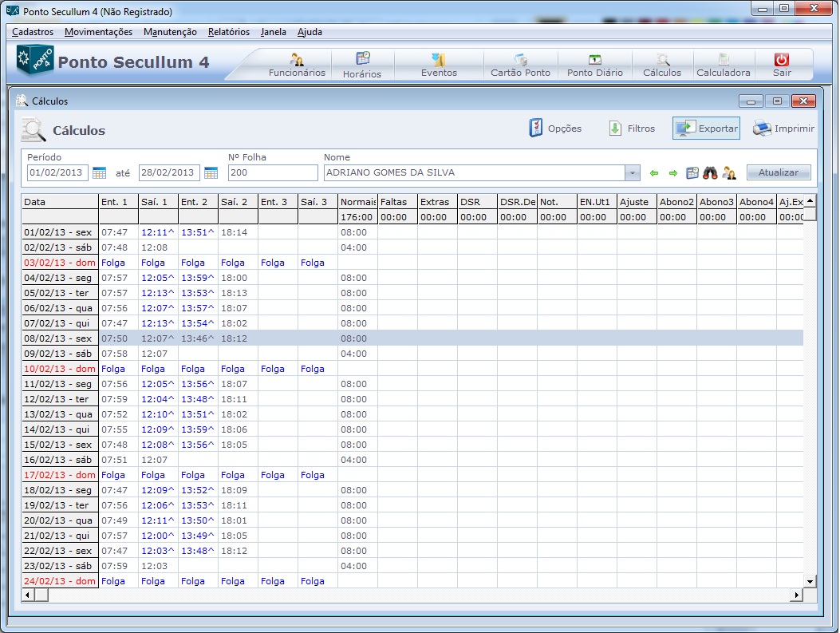Open Opções in the Cálculos window
The width and height of the screenshot is (840, 633).
click(555, 128)
